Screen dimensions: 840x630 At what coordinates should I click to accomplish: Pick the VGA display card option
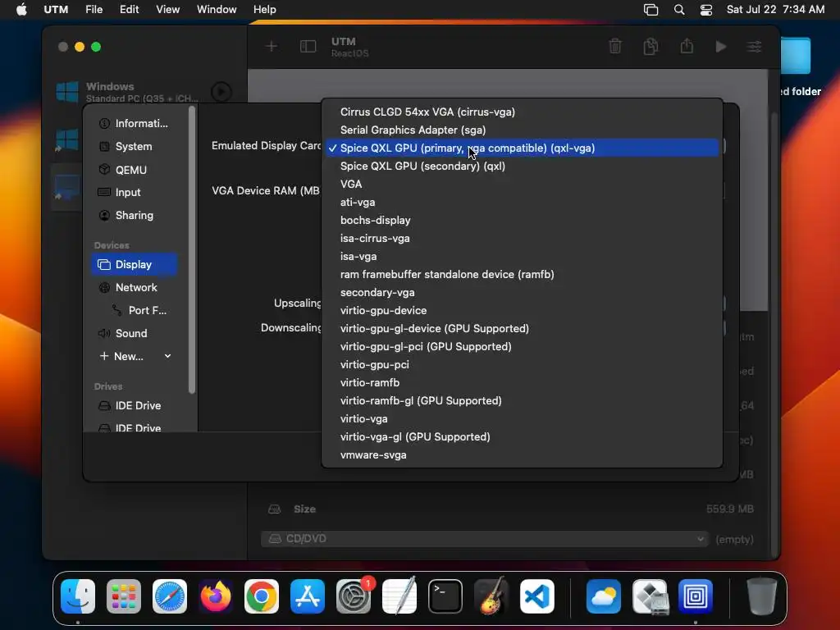coord(522,185)
